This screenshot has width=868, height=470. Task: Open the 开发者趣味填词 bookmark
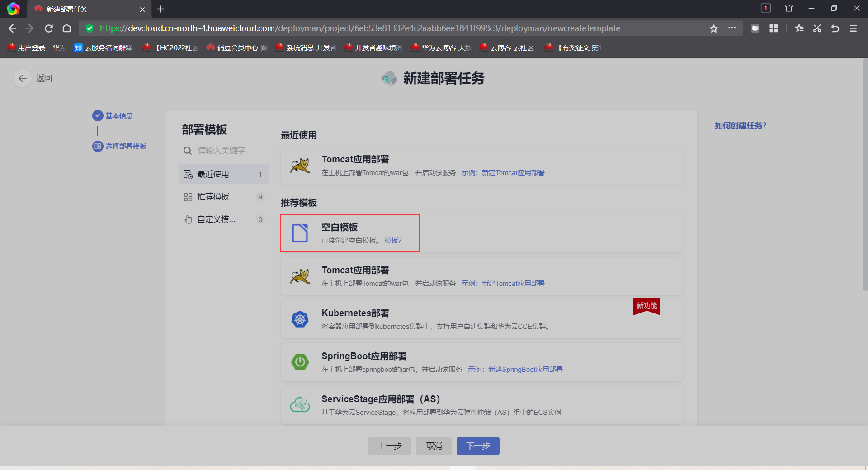(373, 47)
